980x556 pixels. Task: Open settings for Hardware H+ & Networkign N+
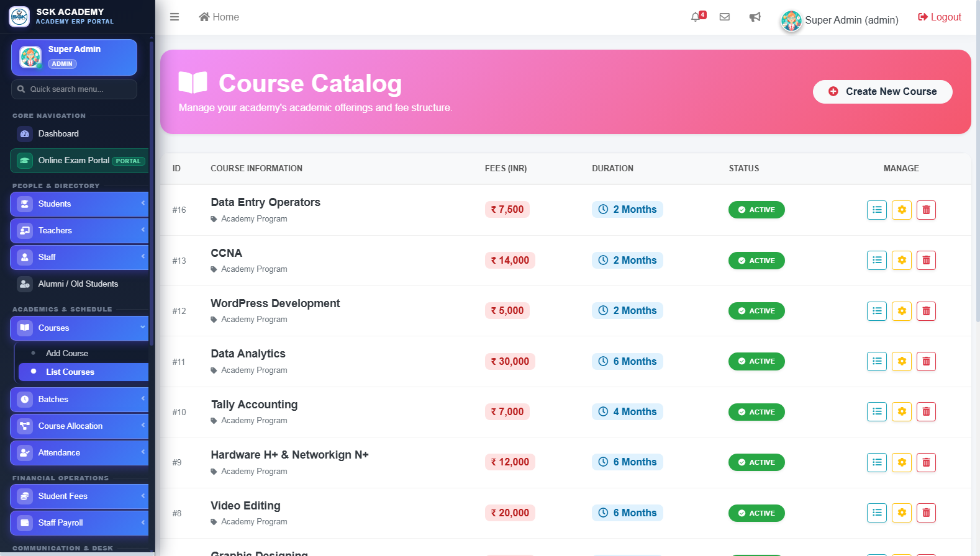coord(902,462)
